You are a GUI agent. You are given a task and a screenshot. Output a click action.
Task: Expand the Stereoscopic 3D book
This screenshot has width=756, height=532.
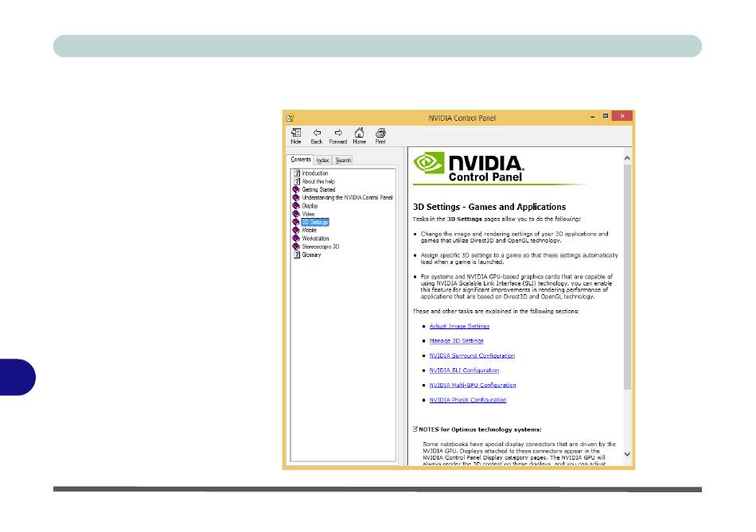(297, 247)
